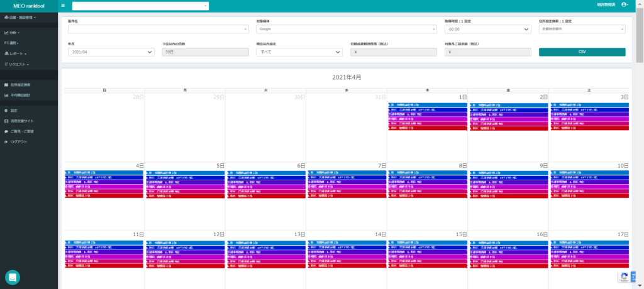The image size is (644, 289).
Task: Click the 対象月ご請求額 yen field
Action: (488, 52)
